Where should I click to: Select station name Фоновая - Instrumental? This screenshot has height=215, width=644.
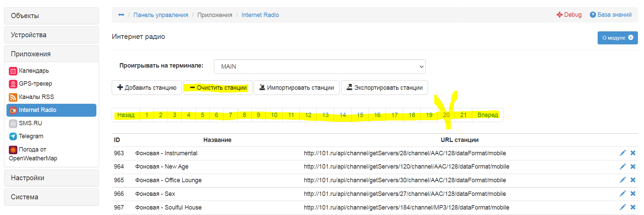166,153
